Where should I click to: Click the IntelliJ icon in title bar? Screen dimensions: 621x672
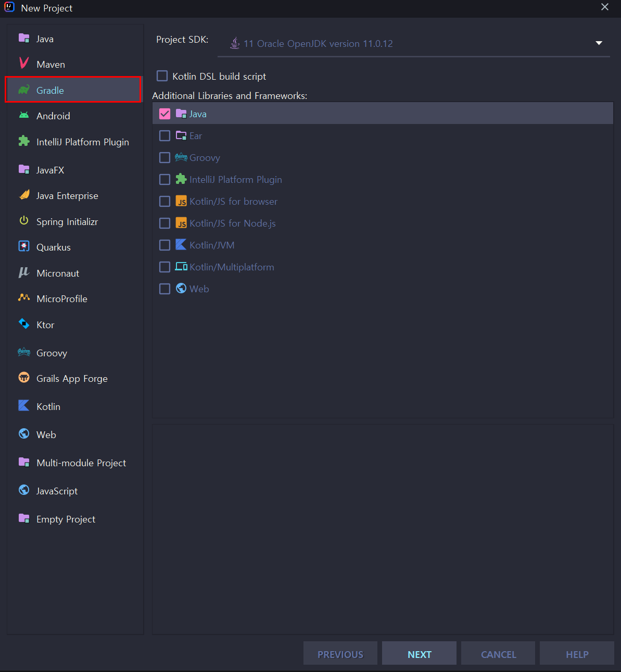click(x=9, y=7)
